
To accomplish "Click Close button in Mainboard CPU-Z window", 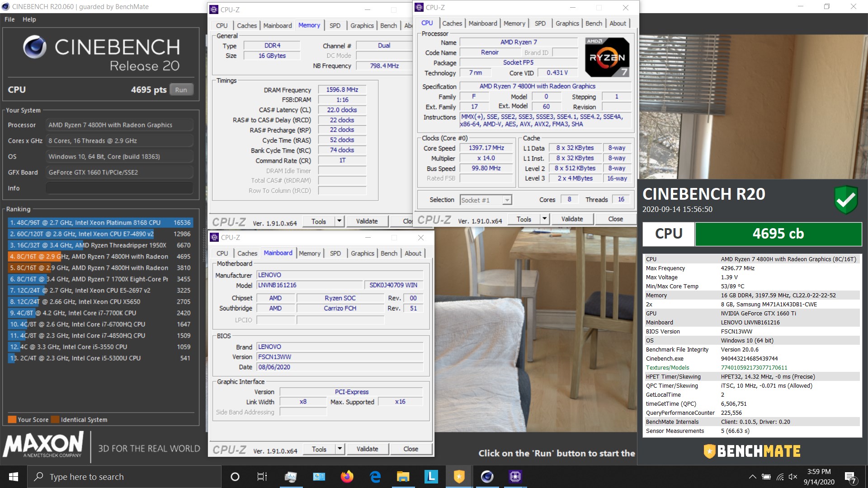I will click(410, 449).
